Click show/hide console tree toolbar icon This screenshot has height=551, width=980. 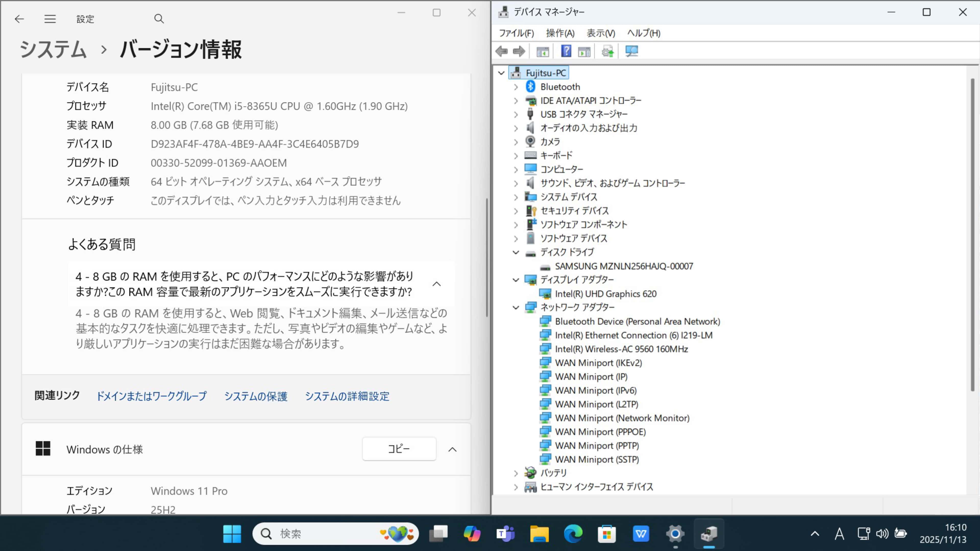point(543,51)
